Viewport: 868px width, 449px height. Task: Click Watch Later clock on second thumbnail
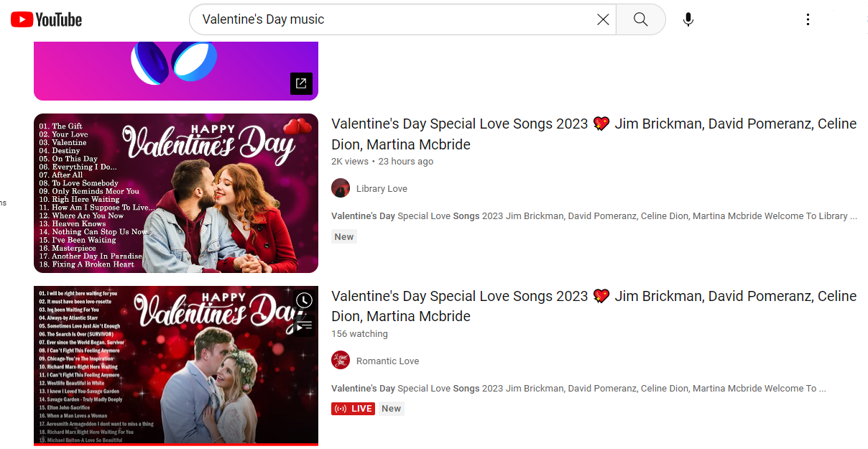304,300
